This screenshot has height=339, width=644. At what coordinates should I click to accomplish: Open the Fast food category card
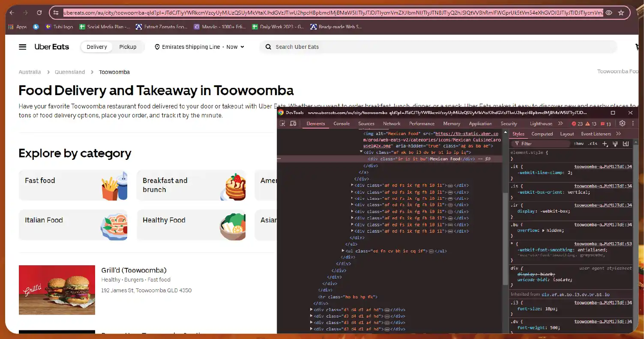pos(74,185)
